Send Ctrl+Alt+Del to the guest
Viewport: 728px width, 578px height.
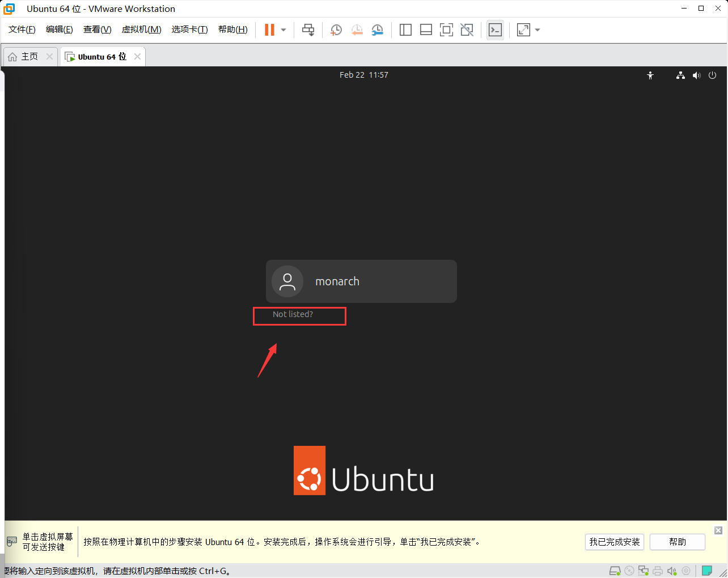tap(308, 29)
